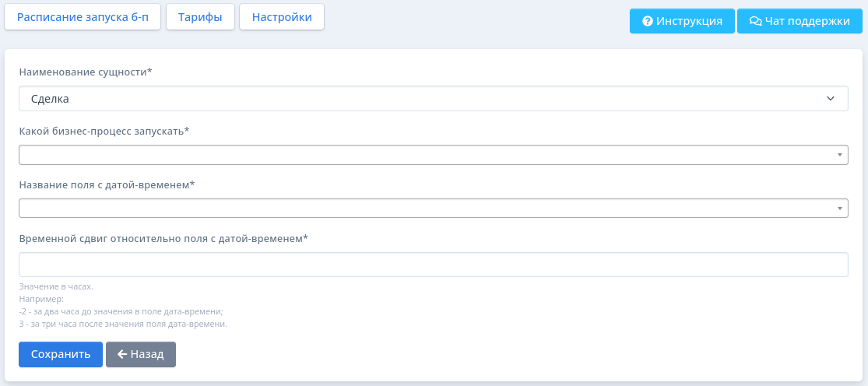Open the Инструкция help button
The image size is (868, 386).
(x=682, y=21)
